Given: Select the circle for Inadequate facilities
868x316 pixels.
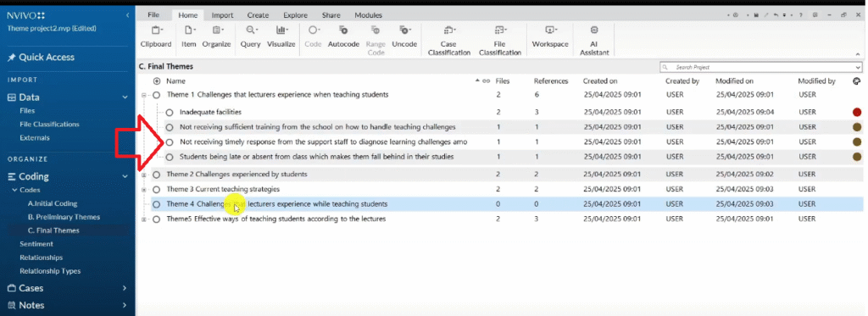Looking at the screenshot, I should click(170, 113).
